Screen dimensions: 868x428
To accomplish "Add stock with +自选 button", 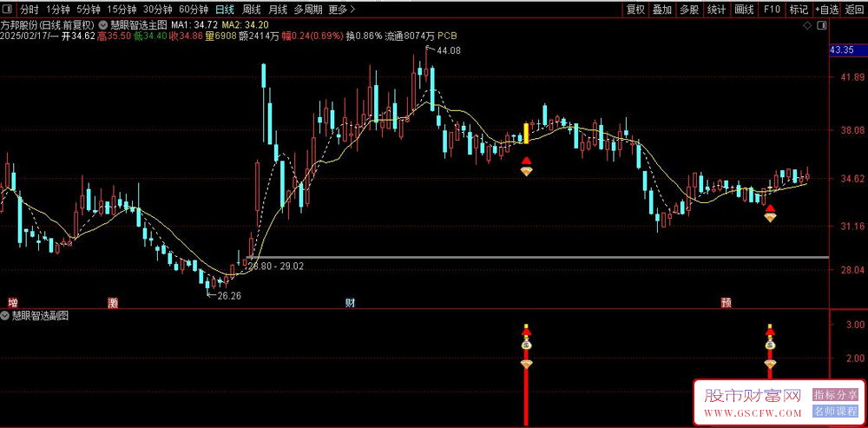I will pos(826,9).
